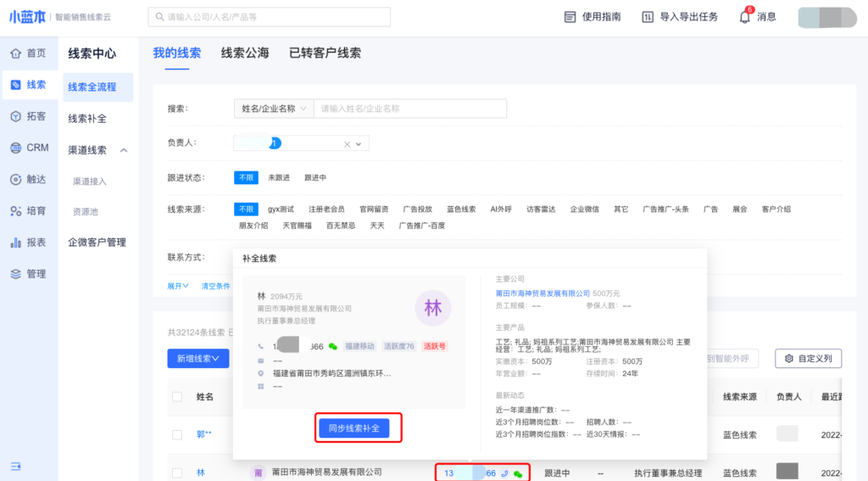The image size is (868, 481).
Task: Click the 同步线索补全 button
Action: click(359, 428)
